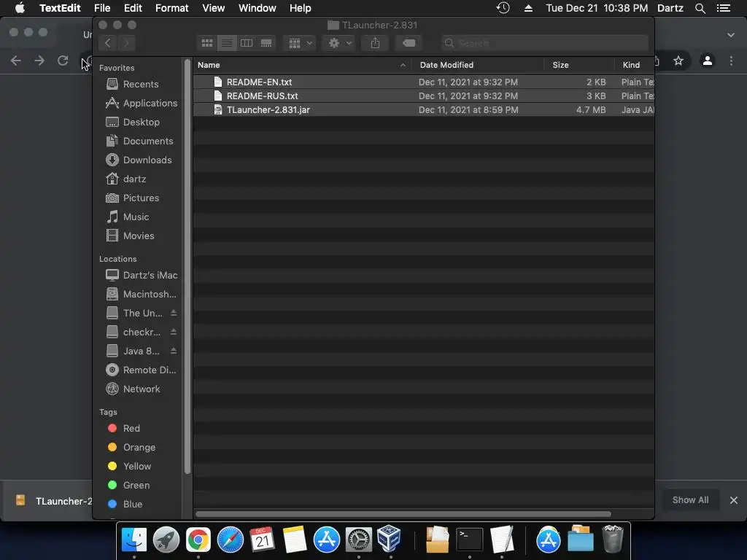747x560 pixels.
Task: Open Remote Disc in sidebar
Action: 141,370
